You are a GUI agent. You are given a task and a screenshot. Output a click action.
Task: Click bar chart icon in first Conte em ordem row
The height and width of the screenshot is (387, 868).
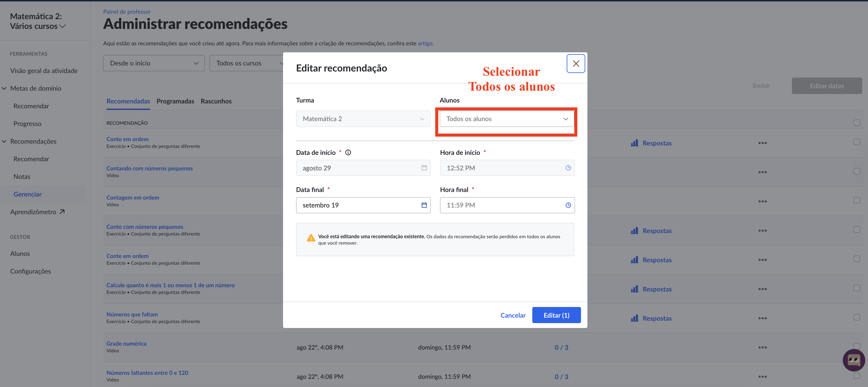tap(635, 143)
